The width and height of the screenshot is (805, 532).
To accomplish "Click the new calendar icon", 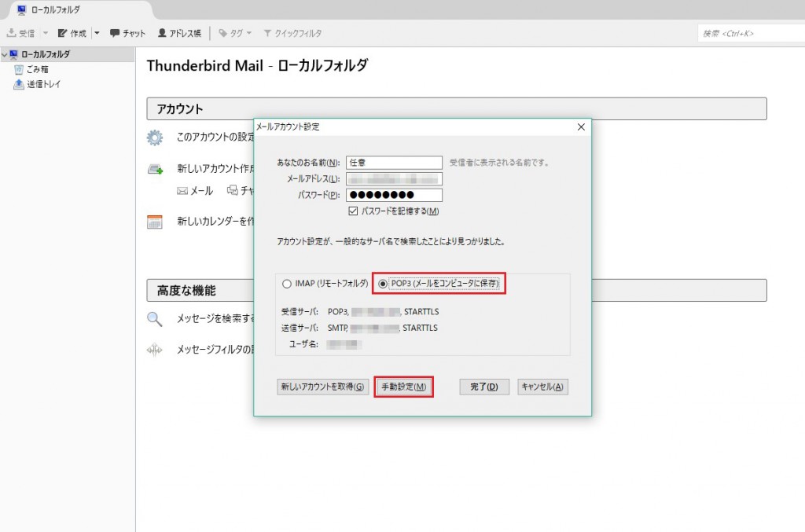I will click(x=155, y=222).
